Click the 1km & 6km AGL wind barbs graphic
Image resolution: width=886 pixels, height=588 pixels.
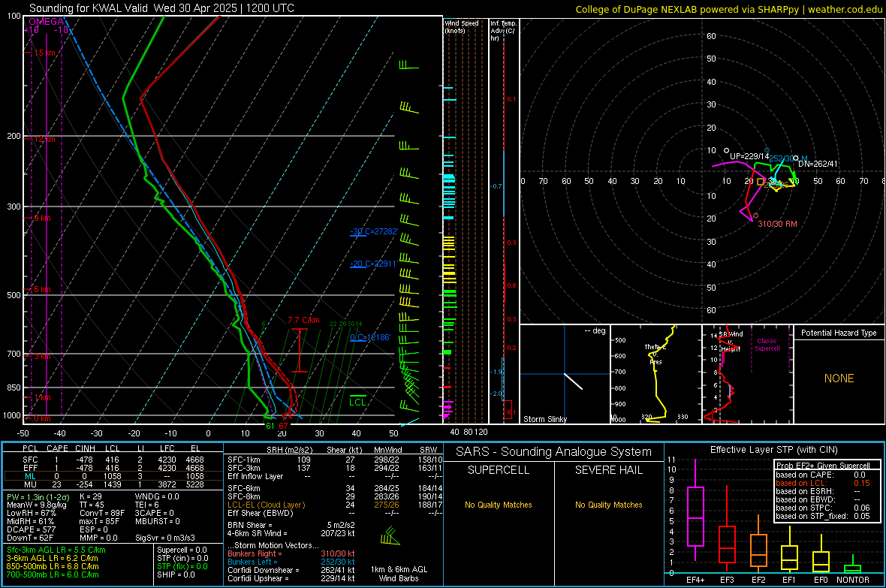[x=390, y=536]
